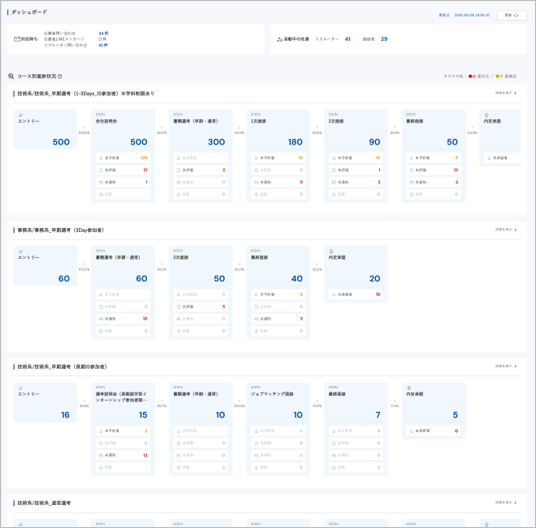Click the 未予約者 row showing 5 under 最終面接 40
Viewport: 536px width, 528px height.
[278, 294]
